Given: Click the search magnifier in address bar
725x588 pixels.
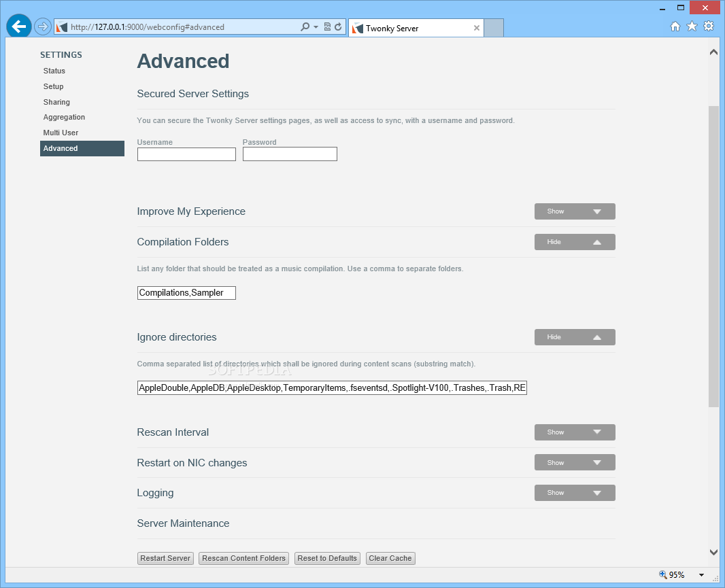Looking at the screenshot, I should [305, 27].
